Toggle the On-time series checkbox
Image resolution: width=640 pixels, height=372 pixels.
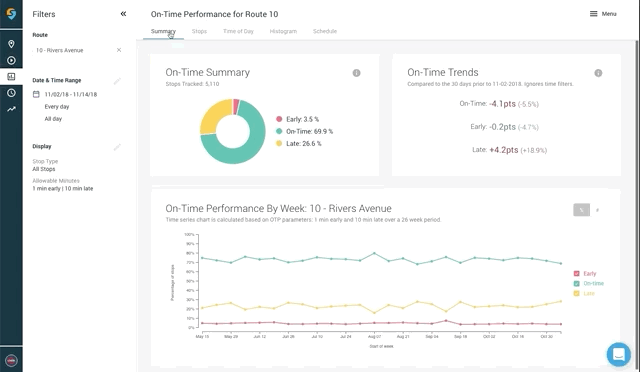point(576,283)
